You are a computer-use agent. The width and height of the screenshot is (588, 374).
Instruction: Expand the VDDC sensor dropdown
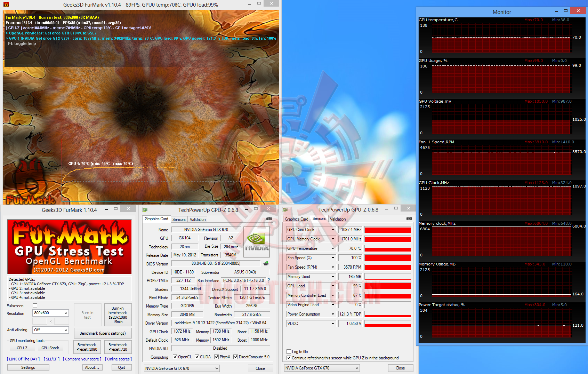pos(333,324)
